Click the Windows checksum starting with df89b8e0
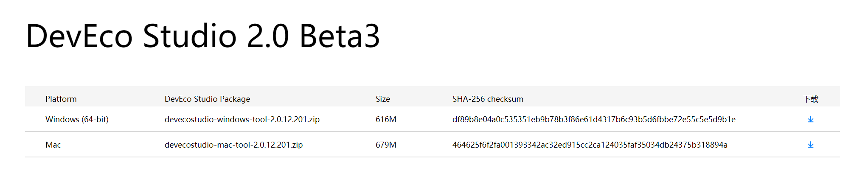The width and height of the screenshot is (868, 179). tap(594, 119)
